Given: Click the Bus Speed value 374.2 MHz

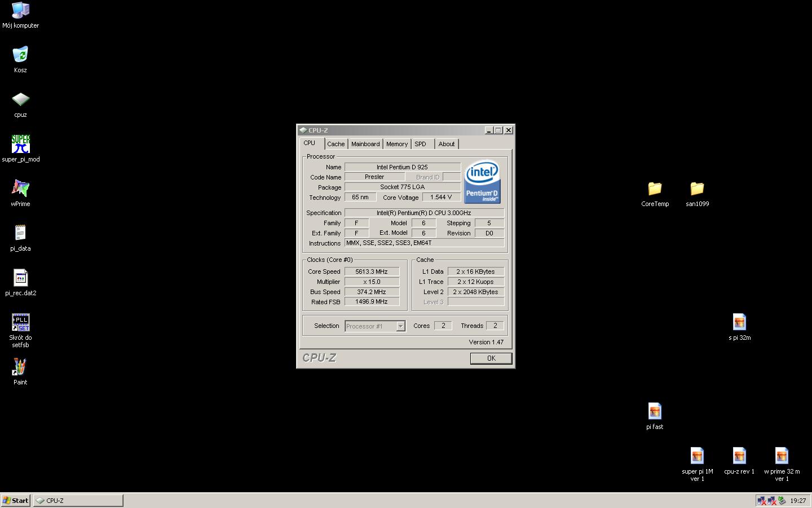Looking at the screenshot, I should coord(372,292).
